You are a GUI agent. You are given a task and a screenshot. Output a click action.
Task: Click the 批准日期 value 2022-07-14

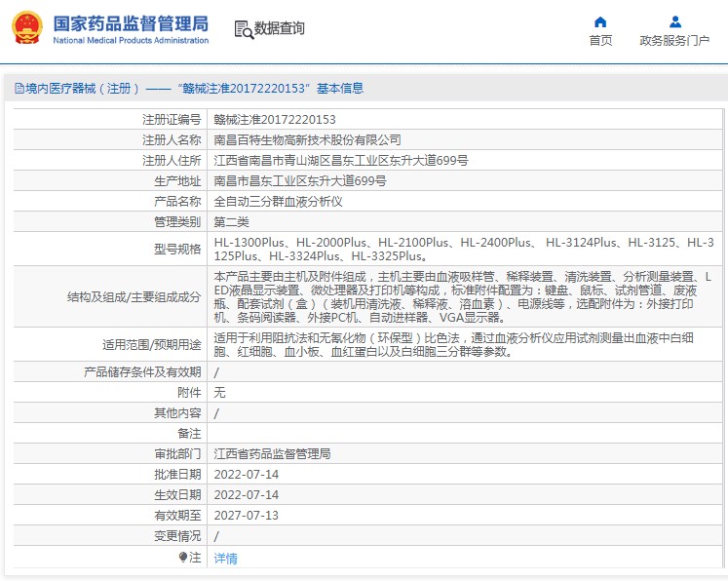click(246, 475)
